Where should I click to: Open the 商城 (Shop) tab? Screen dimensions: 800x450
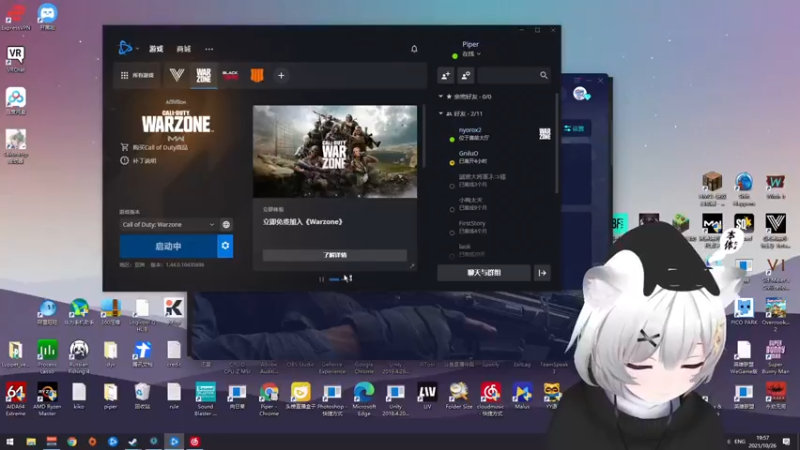pos(183,49)
